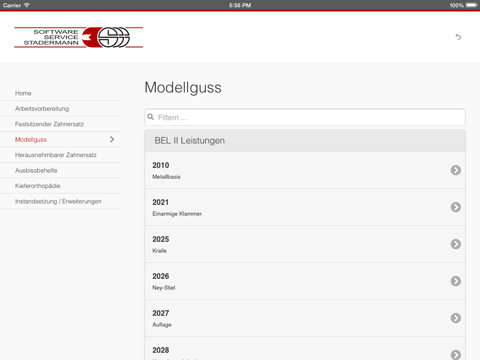This screenshot has width=480, height=360.
Task: Open arrow icon for 2026 Ney-Stiel
Action: point(456,281)
